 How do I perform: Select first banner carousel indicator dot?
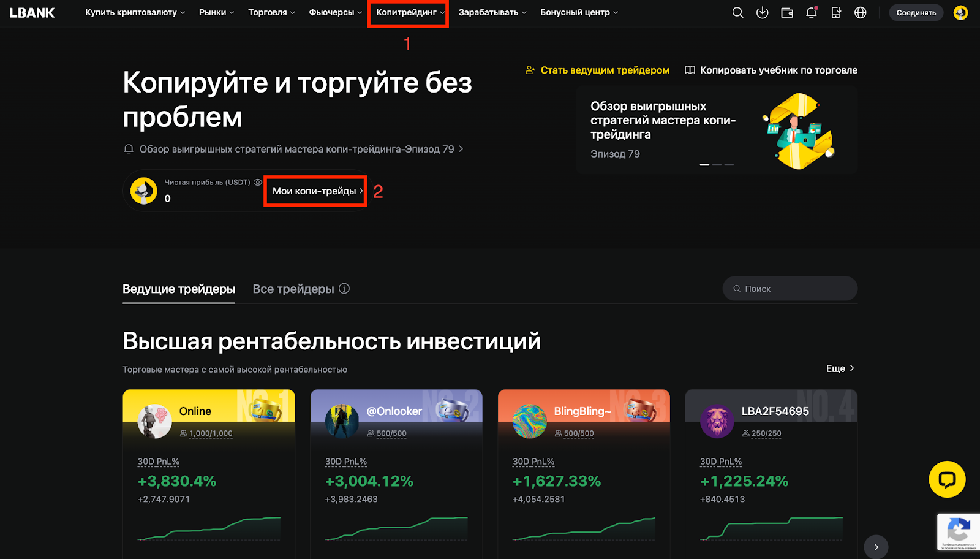[704, 164]
